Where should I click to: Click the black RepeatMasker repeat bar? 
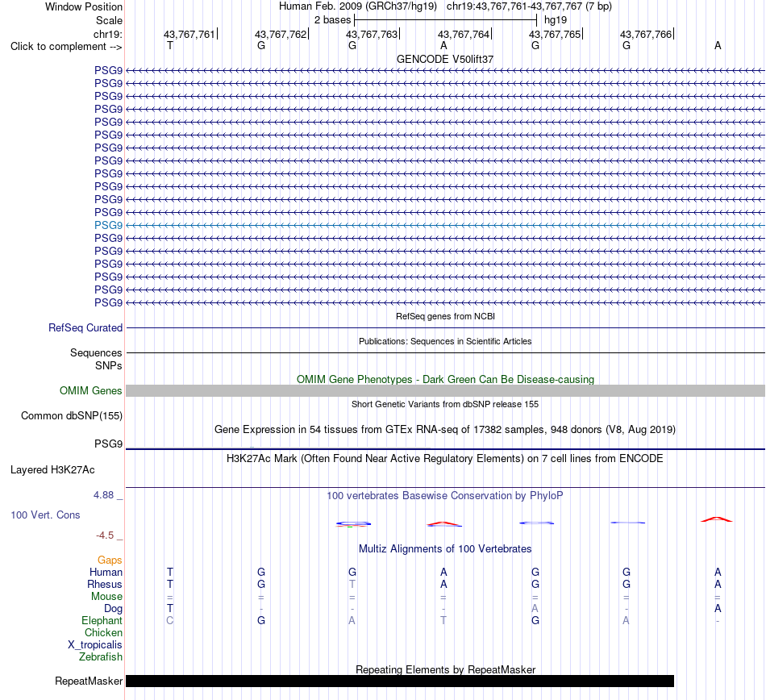click(x=400, y=681)
